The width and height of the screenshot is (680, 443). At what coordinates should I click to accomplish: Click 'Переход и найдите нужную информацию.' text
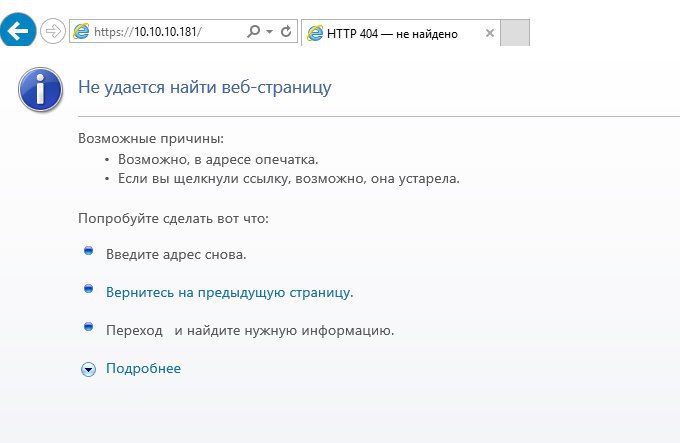pos(250,331)
